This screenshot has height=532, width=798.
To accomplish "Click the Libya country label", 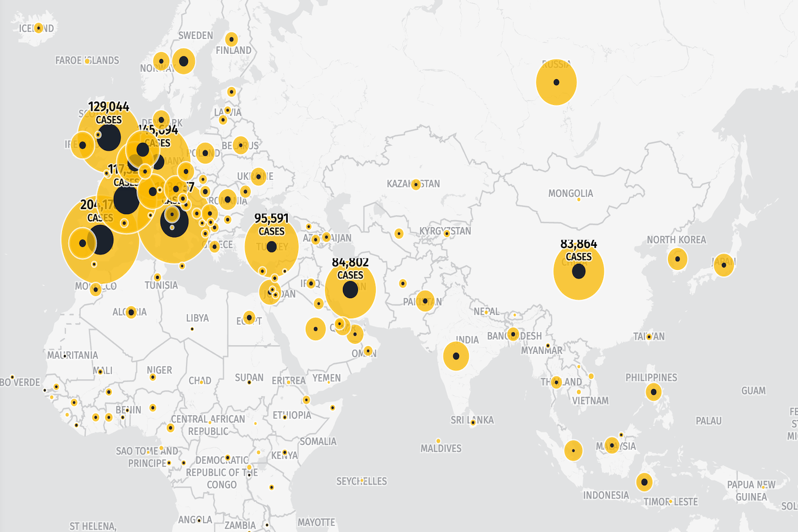I will pos(197,318).
